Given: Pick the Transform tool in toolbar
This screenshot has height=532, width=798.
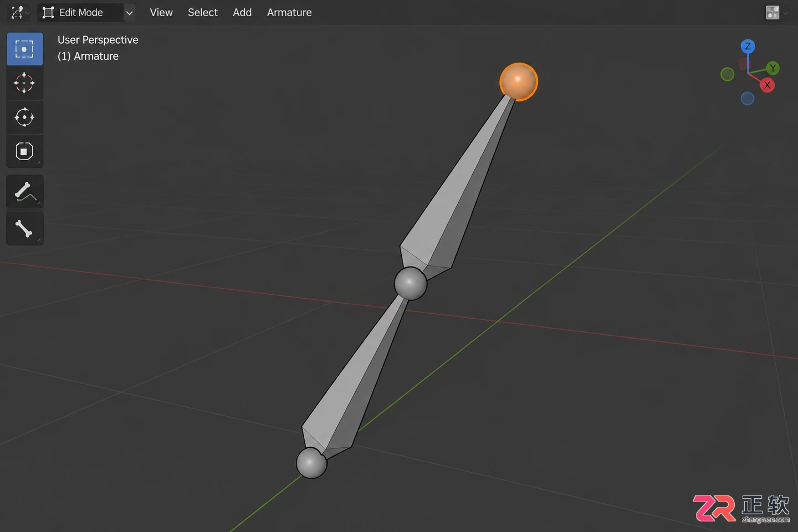Looking at the screenshot, I should [x=24, y=151].
